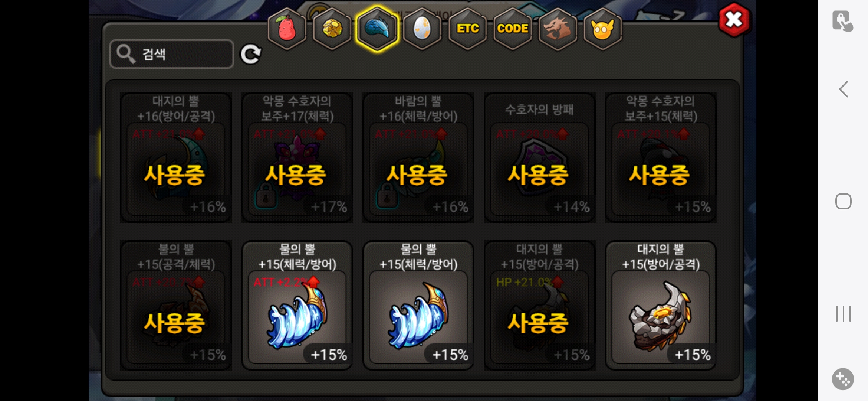The width and height of the screenshot is (868, 401).
Task: Select the unequipped 대지의 뿔 +15 rock horn
Action: tap(661, 306)
